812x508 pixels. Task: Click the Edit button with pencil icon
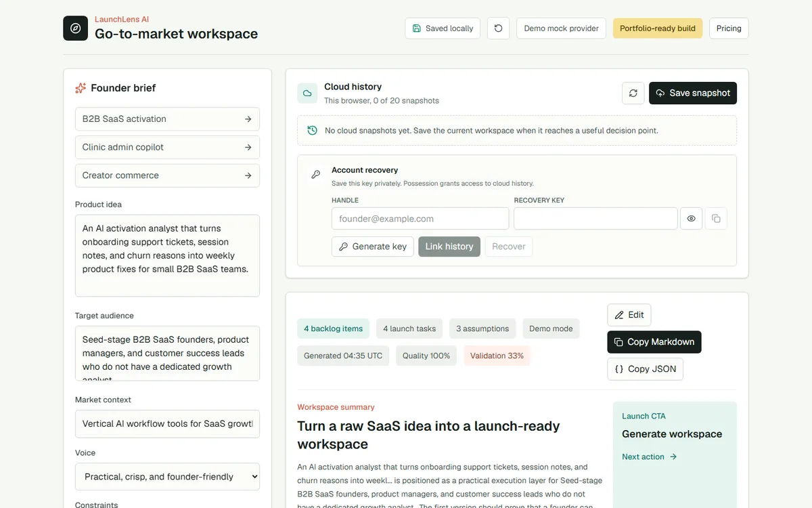pos(629,315)
